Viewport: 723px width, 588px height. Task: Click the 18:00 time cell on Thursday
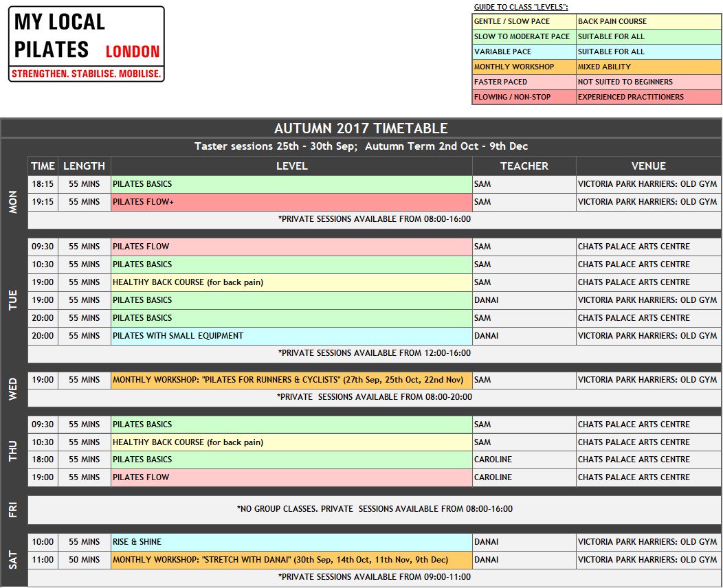click(43, 460)
